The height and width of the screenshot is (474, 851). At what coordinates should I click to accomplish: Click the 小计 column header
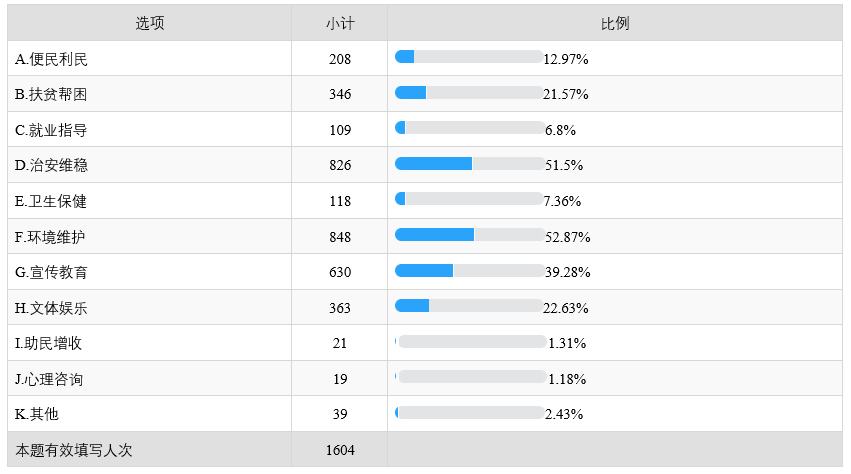click(339, 23)
